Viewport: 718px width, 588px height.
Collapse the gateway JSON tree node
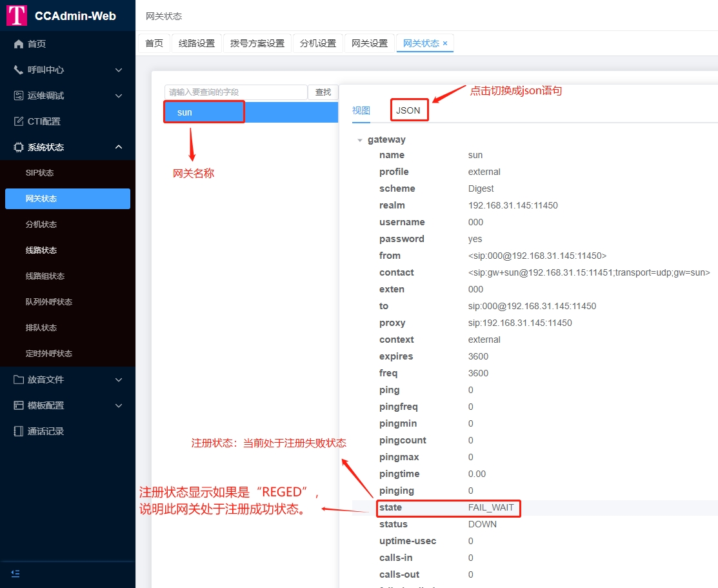tap(360, 139)
